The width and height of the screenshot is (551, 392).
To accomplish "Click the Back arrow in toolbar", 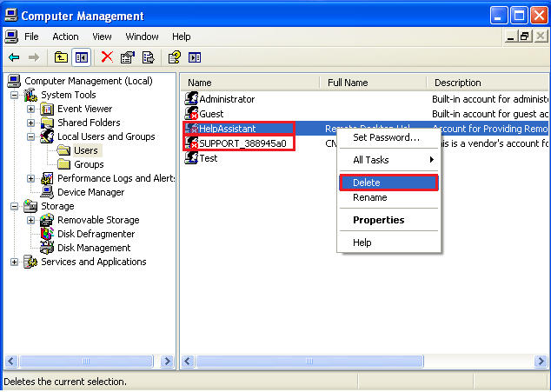I will (14, 57).
